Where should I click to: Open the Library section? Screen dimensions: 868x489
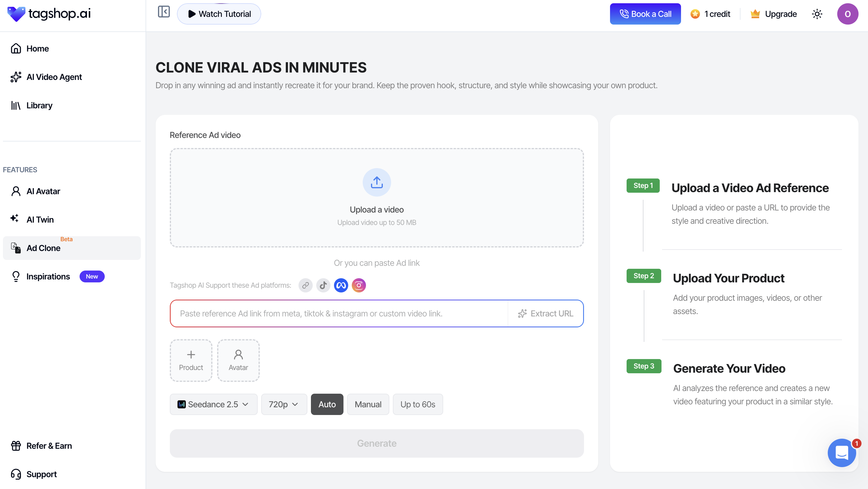point(72,106)
